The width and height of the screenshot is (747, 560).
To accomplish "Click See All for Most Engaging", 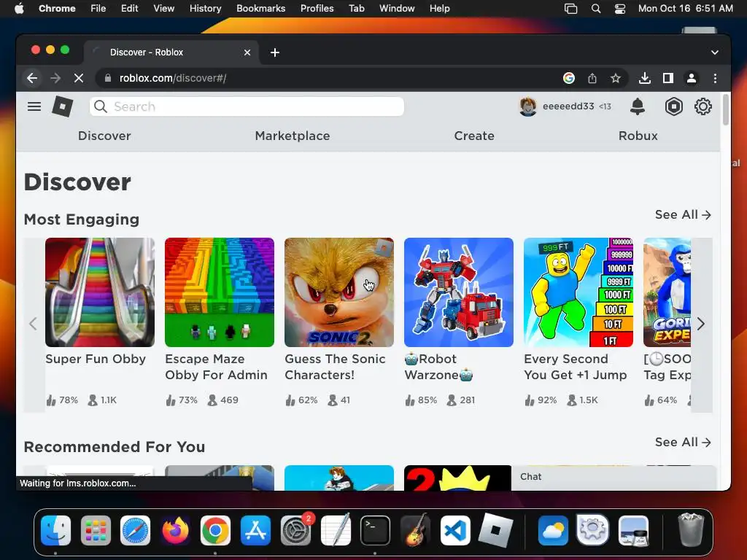I will point(683,215).
